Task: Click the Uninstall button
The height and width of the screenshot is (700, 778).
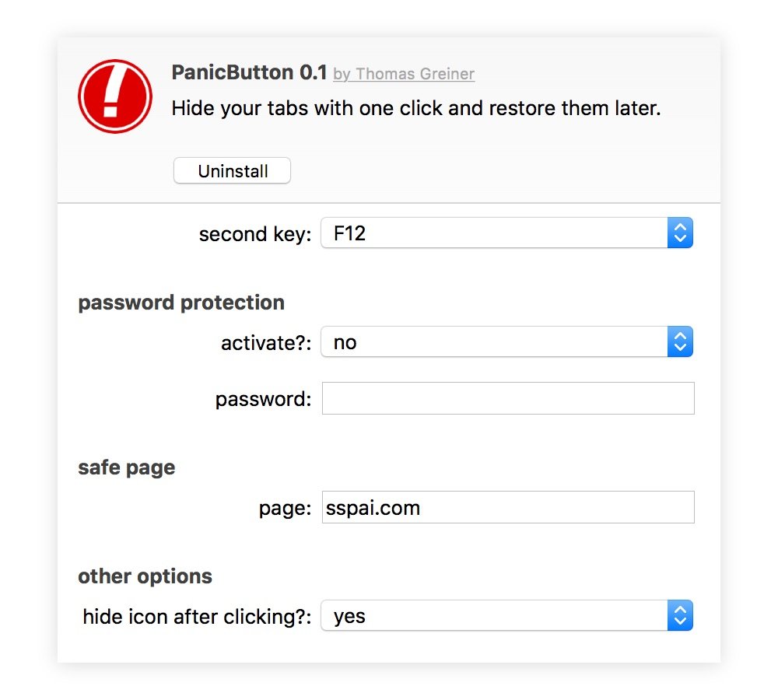Action: pyautogui.click(x=232, y=170)
